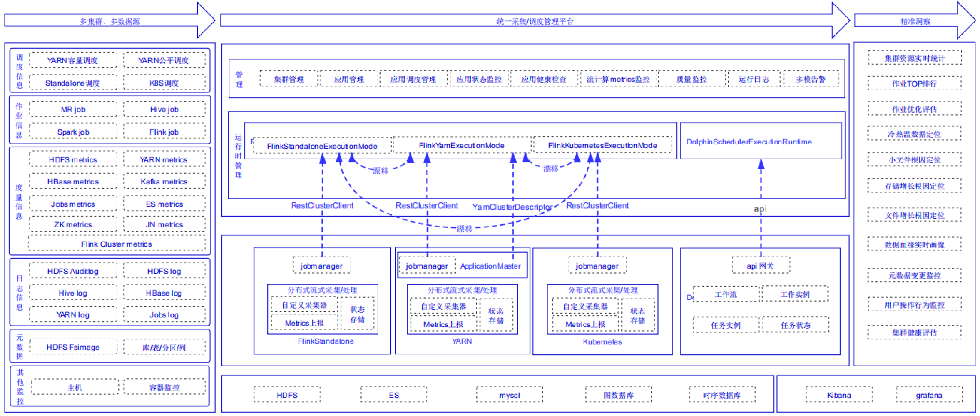Select the HDFS Auditlog box

pyautogui.click(x=73, y=270)
